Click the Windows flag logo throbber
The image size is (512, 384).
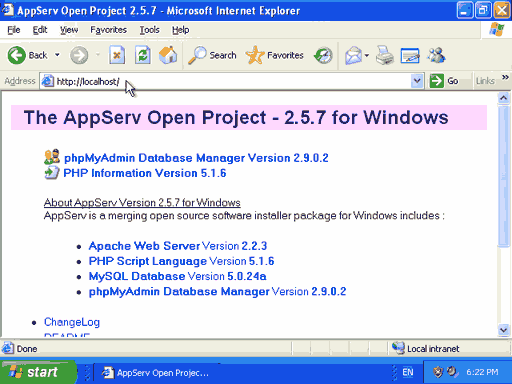click(x=497, y=30)
